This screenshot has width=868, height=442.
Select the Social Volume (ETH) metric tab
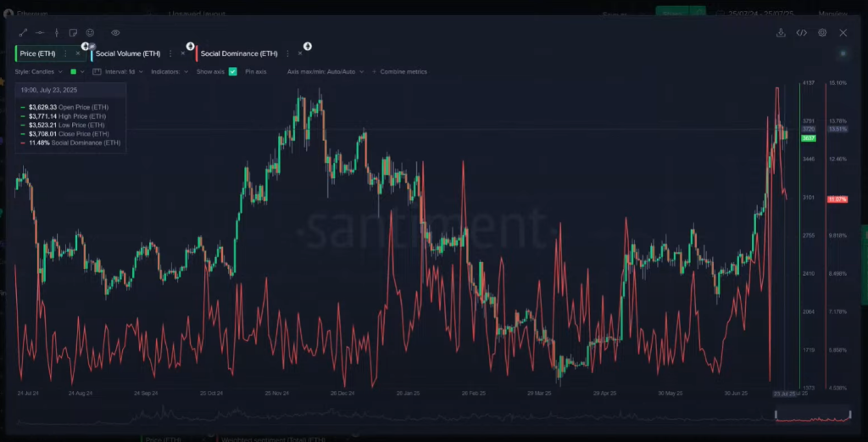click(128, 53)
